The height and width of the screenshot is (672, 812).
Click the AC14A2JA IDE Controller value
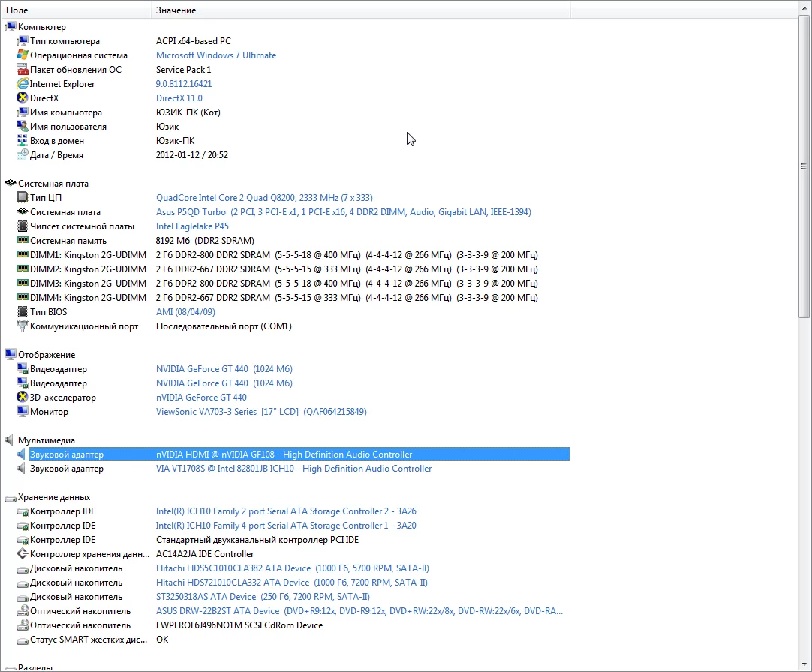tap(205, 554)
